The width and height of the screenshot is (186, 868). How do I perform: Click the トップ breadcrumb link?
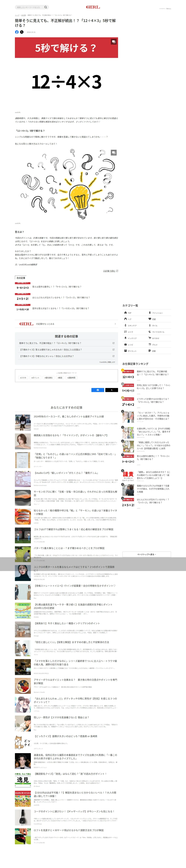17,15
